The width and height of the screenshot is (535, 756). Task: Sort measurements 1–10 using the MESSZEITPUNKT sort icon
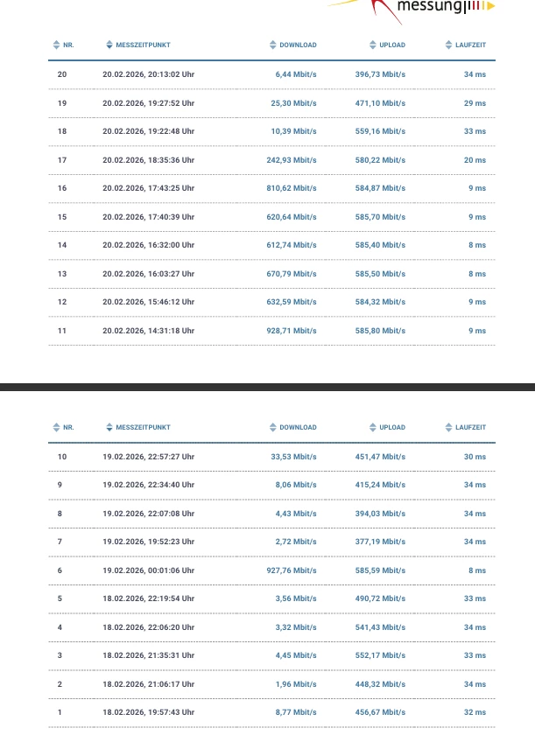[109, 427]
